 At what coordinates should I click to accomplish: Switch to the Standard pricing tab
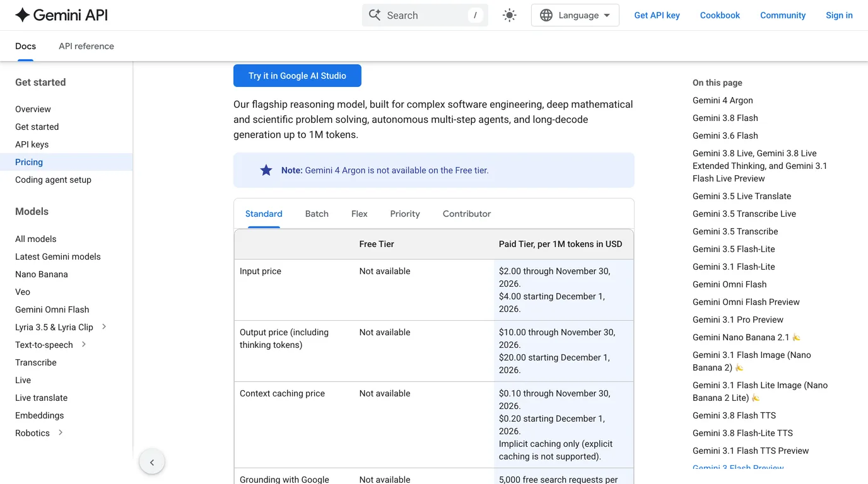click(264, 214)
